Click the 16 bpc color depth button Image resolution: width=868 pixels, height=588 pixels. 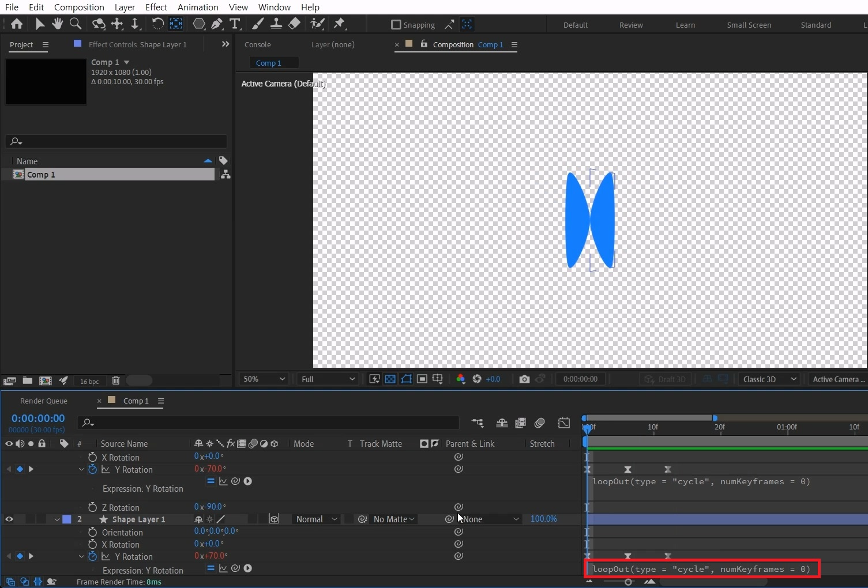pos(89,381)
